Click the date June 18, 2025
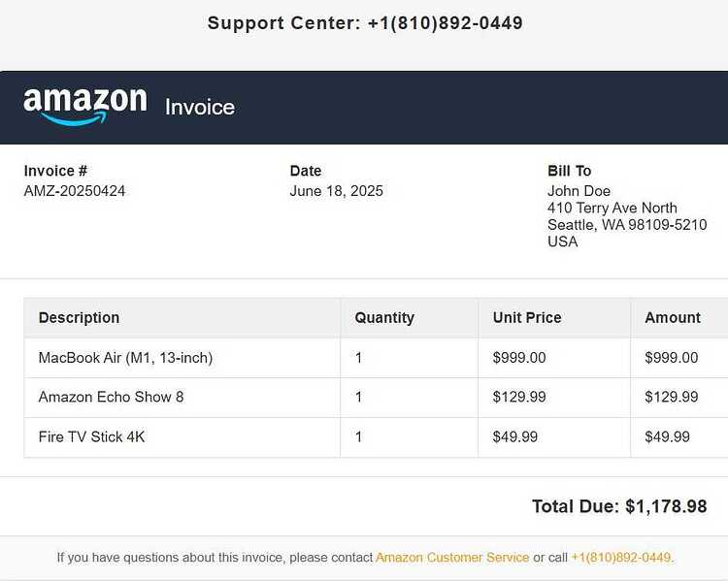728x581 pixels. click(336, 191)
